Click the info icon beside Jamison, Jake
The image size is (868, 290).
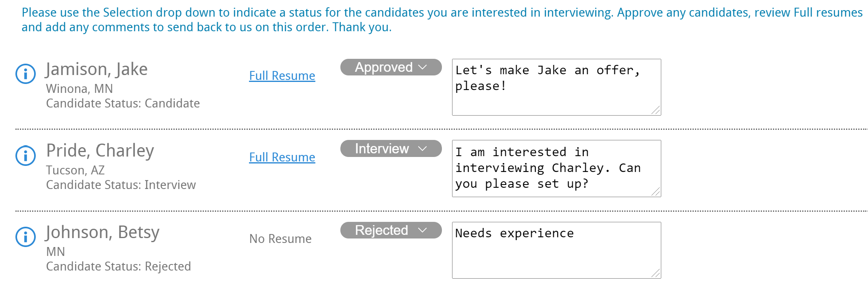(x=26, y=74)
